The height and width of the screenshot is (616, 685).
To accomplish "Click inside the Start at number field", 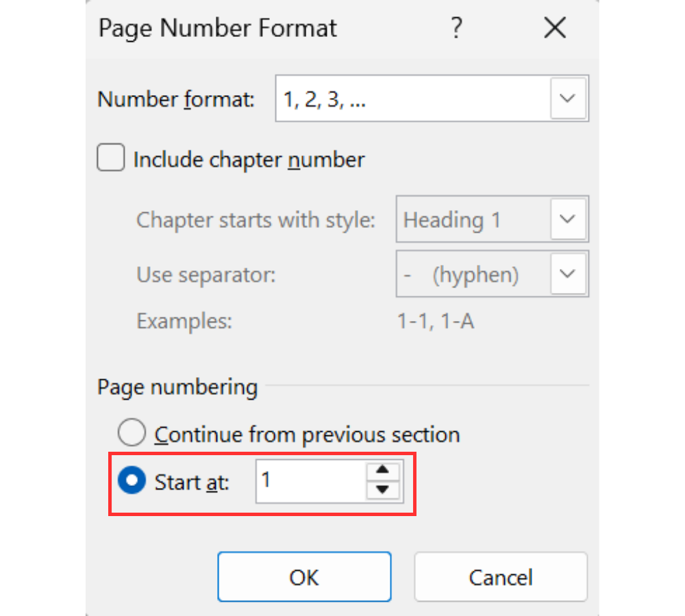I will point(311,481).
